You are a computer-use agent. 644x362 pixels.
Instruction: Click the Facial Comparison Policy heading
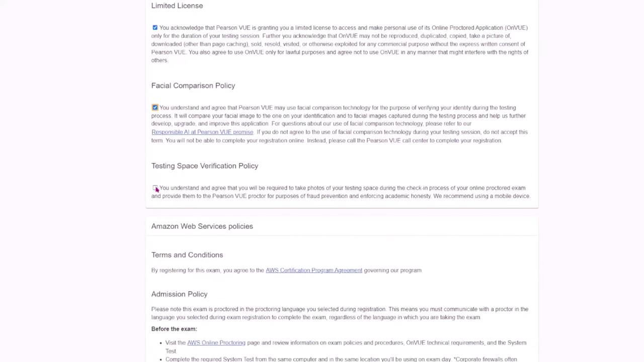193,86
